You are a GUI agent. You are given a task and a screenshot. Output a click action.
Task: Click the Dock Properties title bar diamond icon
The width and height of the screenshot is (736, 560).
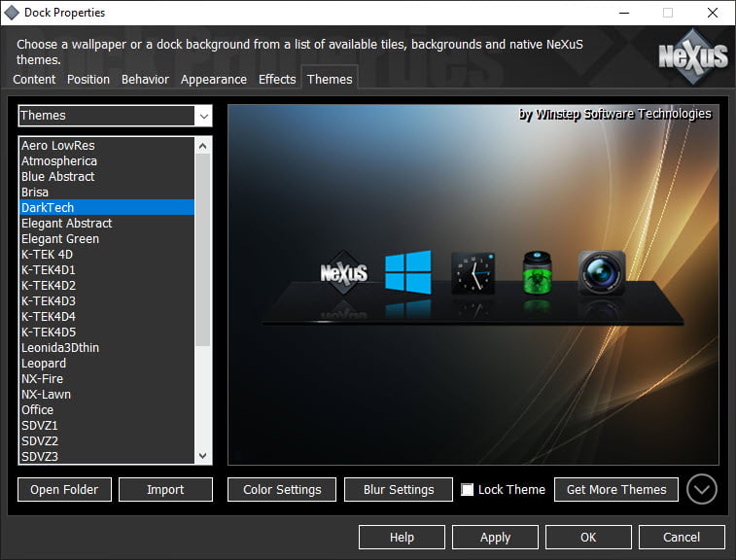pyautogui.click(x=12, y=13)
